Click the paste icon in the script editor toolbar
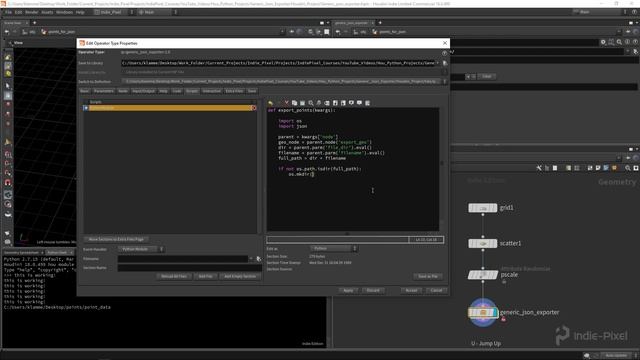 302,103
